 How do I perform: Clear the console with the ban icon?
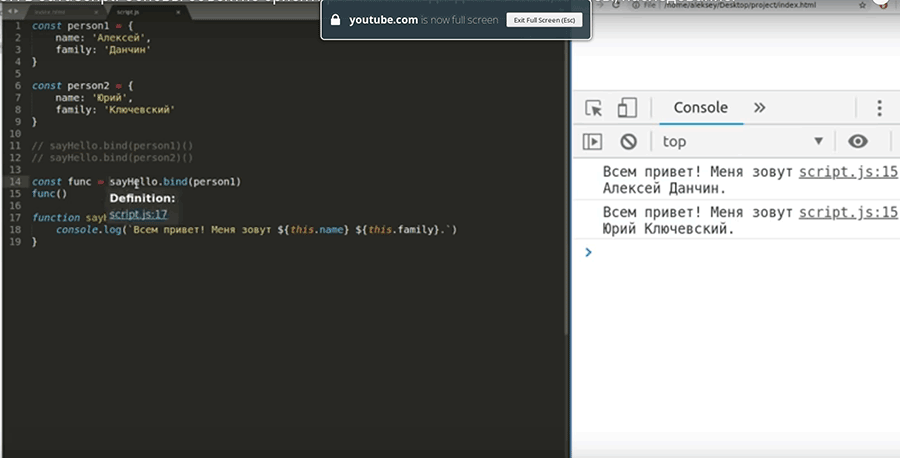pyautogui.click(x=629, y=141)
